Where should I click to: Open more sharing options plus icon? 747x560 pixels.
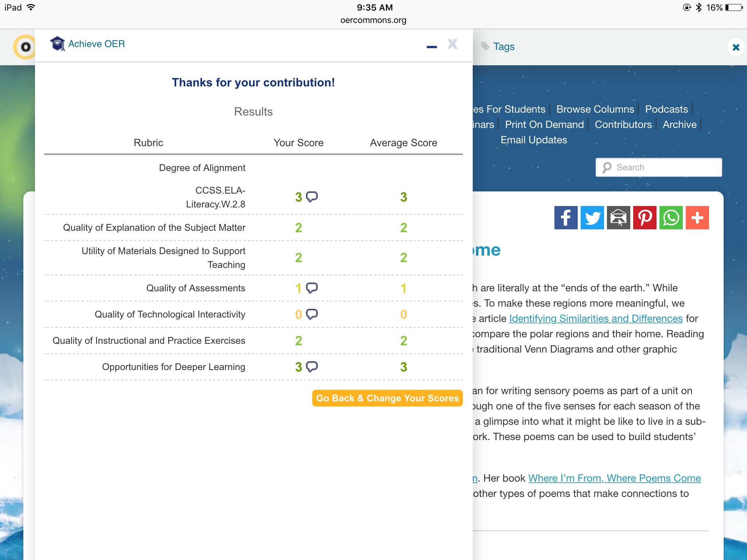pyautogui.click(x=697, y=218)
